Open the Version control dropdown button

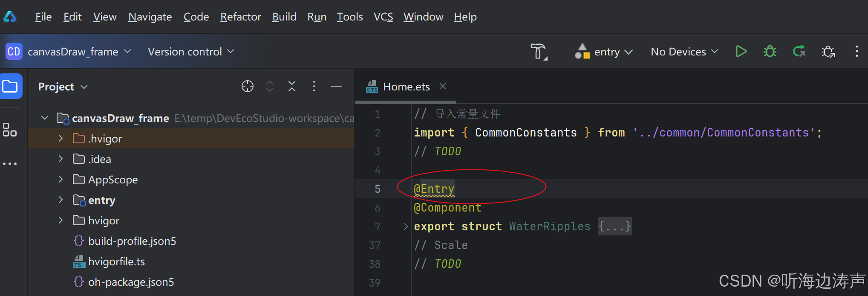(191, 52)
